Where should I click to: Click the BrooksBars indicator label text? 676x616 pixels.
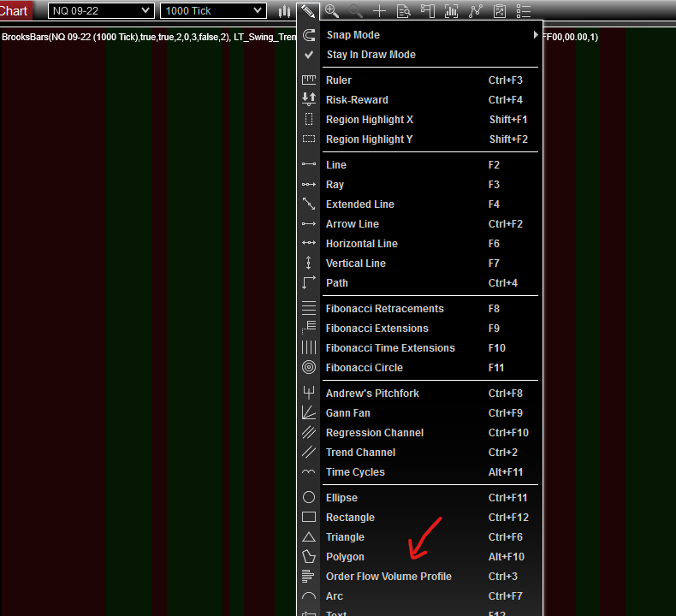(116, 37)
